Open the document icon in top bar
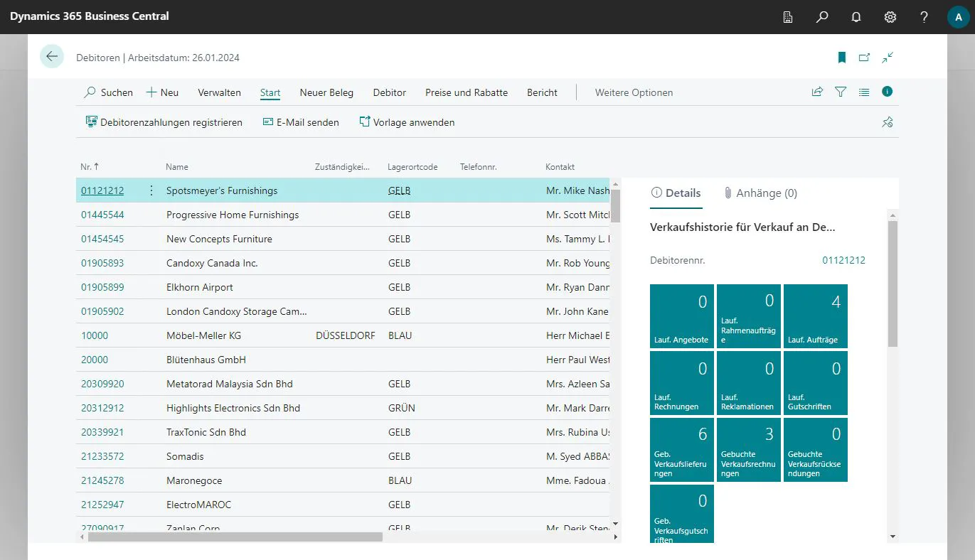This screenshot has width=975, height=560. pyautogui.click(x=788, y=17)
